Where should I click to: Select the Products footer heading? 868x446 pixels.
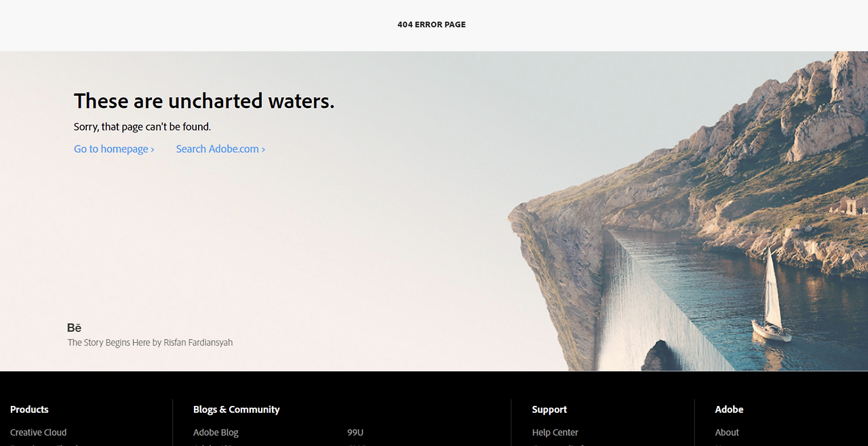29,409
